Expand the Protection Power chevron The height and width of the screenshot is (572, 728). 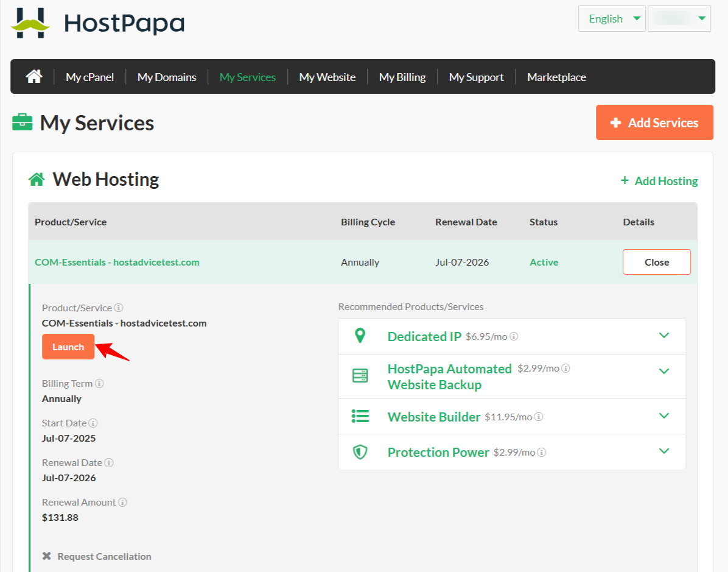click(x=664, y=451)
